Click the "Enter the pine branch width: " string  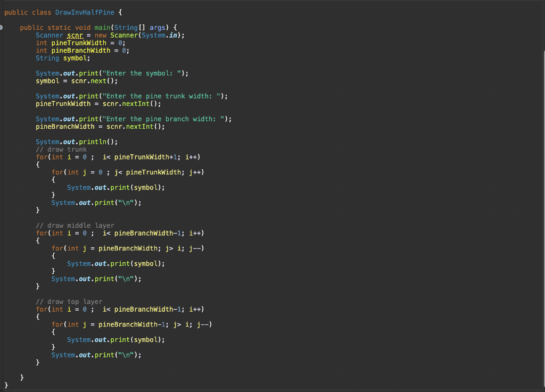[163, 119]
